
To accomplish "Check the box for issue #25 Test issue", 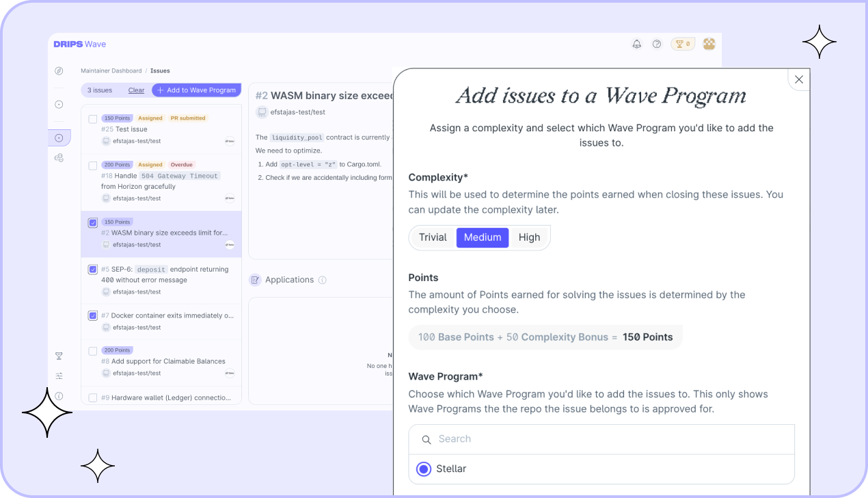I will pyautogui.click(x=93, y=119).
